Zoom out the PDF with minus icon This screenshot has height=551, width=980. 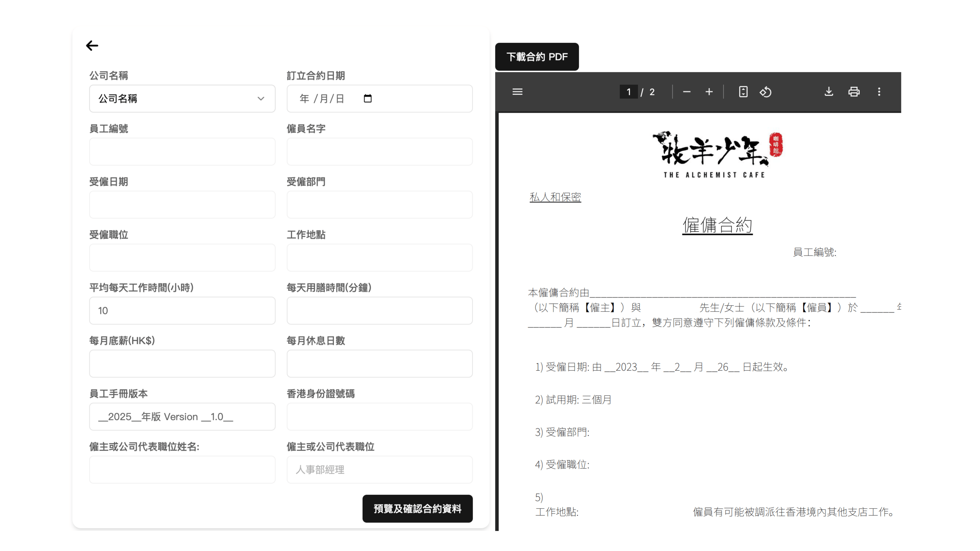pyautogui.click(x=687, y=92)
